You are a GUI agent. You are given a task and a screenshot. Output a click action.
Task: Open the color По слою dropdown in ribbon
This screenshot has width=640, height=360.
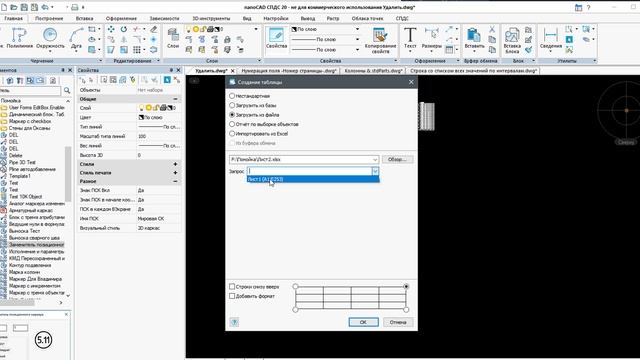pyautogui.click(x=357, y=29)
